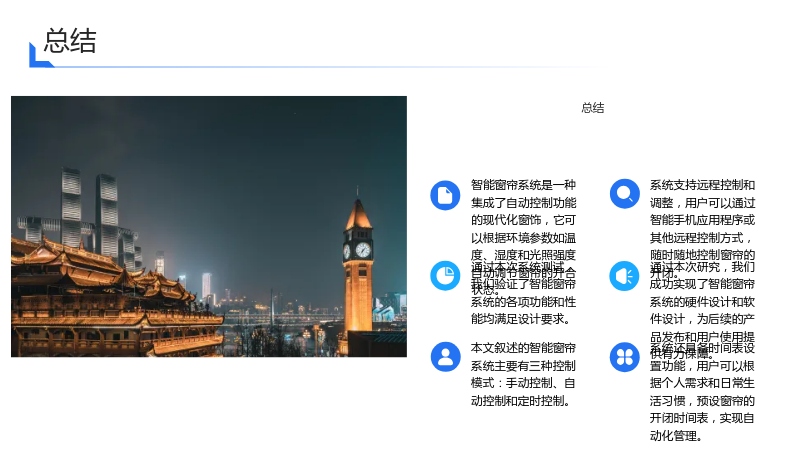Select paragraph 成功实现了智能窗帘系统的硬件设计

[702, 310]
